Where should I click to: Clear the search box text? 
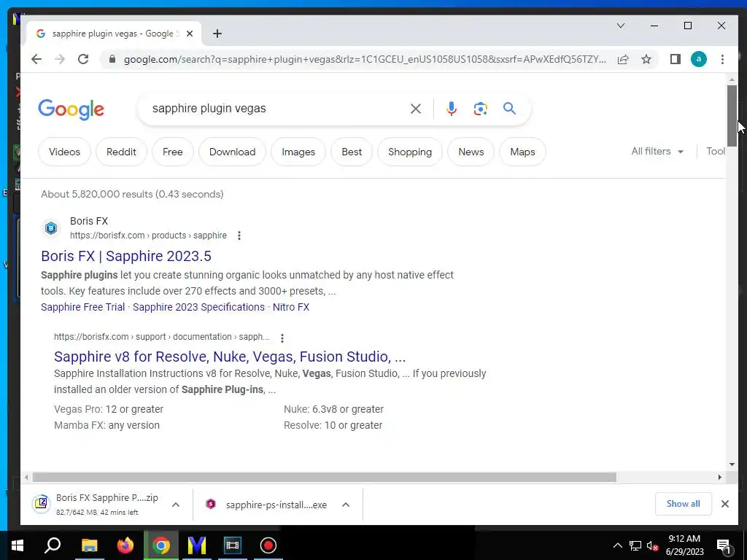(x=415, y=109)
